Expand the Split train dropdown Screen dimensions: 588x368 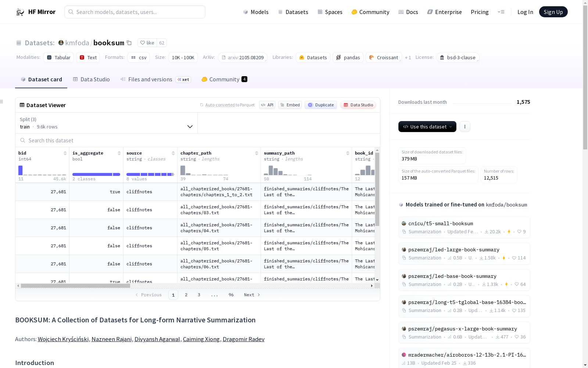(x=107, y=123)
